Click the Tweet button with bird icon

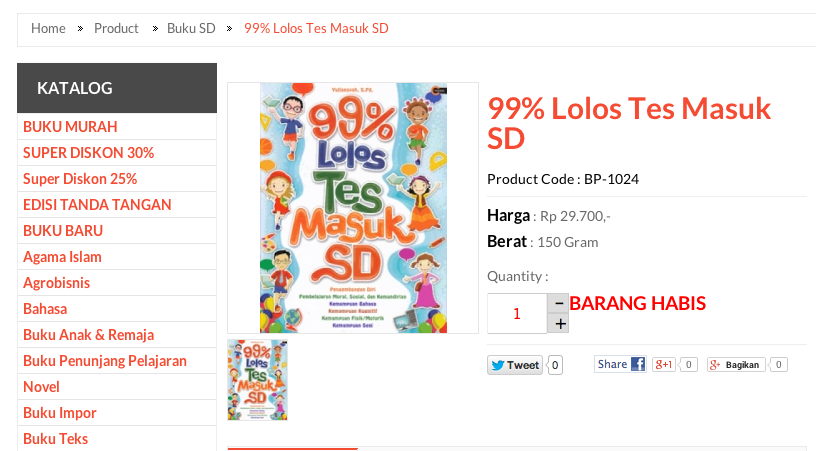[515, 365]
